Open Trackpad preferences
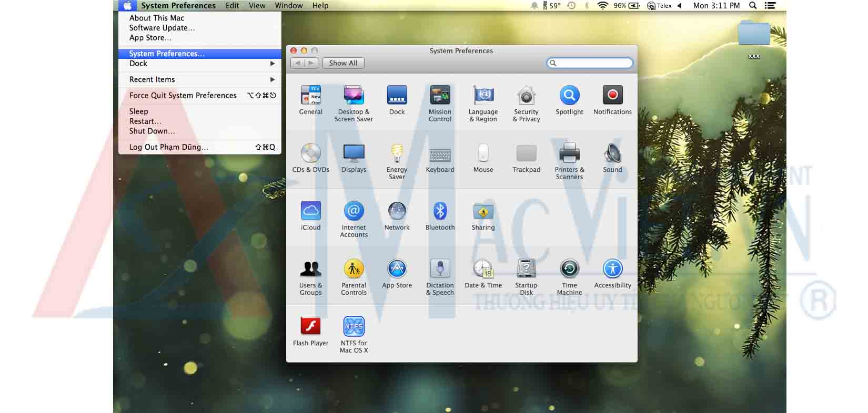The image size is (868, 413). click(x=526, y=158)
